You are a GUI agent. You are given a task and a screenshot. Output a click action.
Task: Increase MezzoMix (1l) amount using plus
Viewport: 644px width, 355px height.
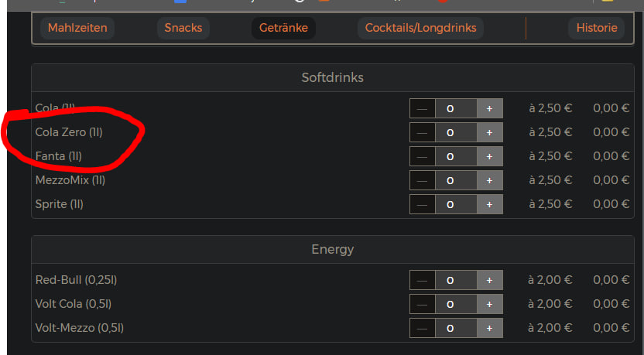click(489, 180)
